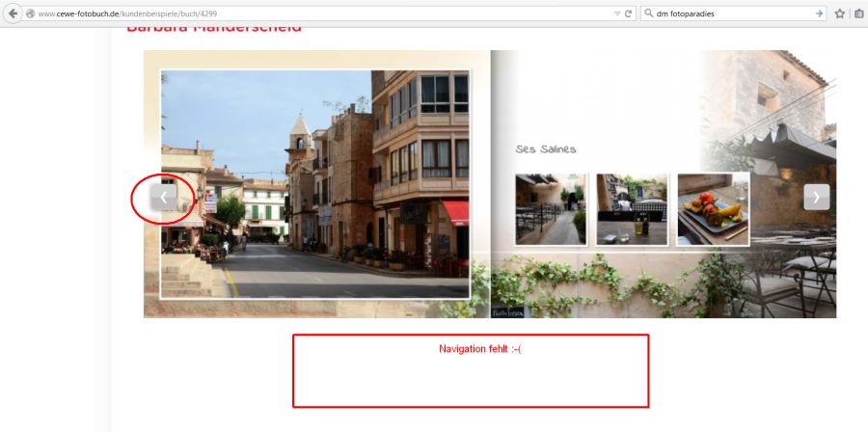The image size is (868, 432).
Task: Click the 'Barbara Manderscheid' author heading
Action: coord(214,28)
